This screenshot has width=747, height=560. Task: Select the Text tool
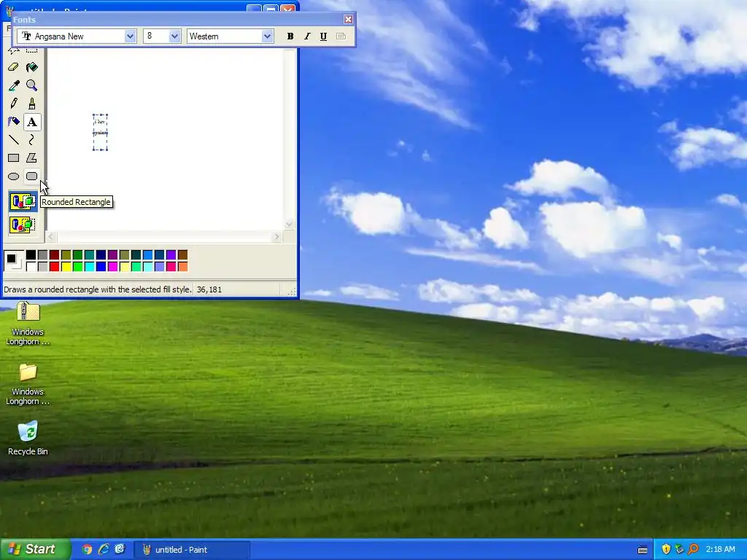point(31,122)
